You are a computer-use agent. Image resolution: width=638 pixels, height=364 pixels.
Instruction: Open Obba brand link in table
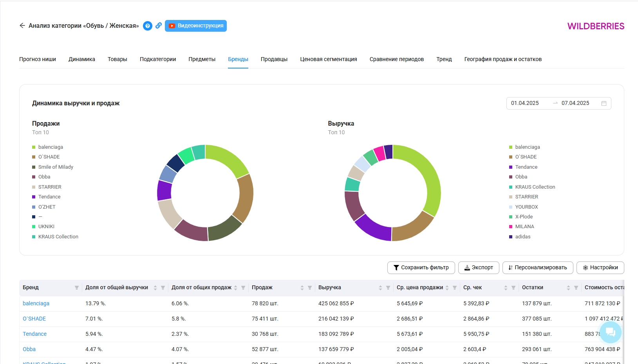29,349
